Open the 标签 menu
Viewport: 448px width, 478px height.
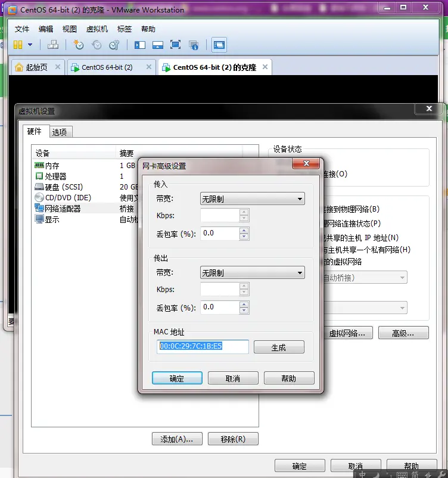coord(125,29)
